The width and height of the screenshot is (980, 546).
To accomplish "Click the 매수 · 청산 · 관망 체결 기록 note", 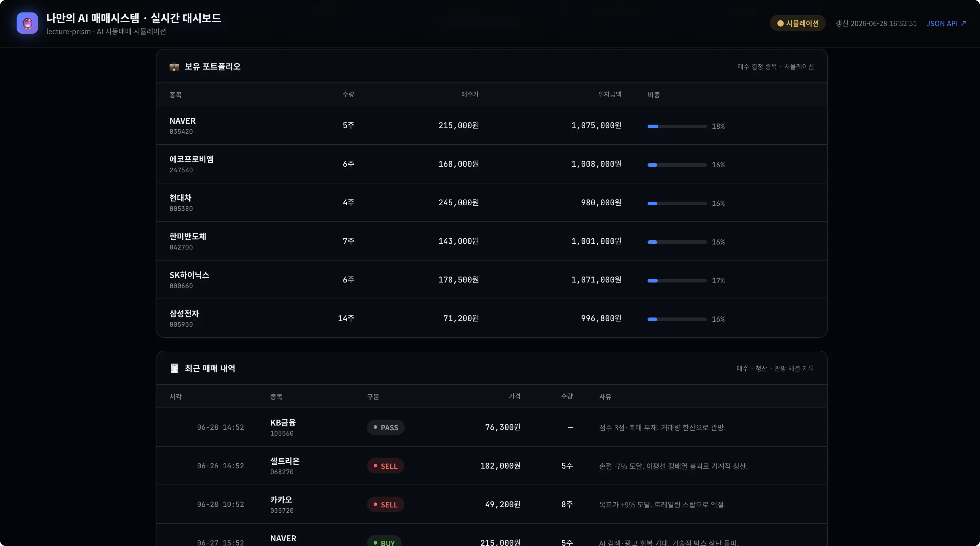I will [x=775, y=368].
